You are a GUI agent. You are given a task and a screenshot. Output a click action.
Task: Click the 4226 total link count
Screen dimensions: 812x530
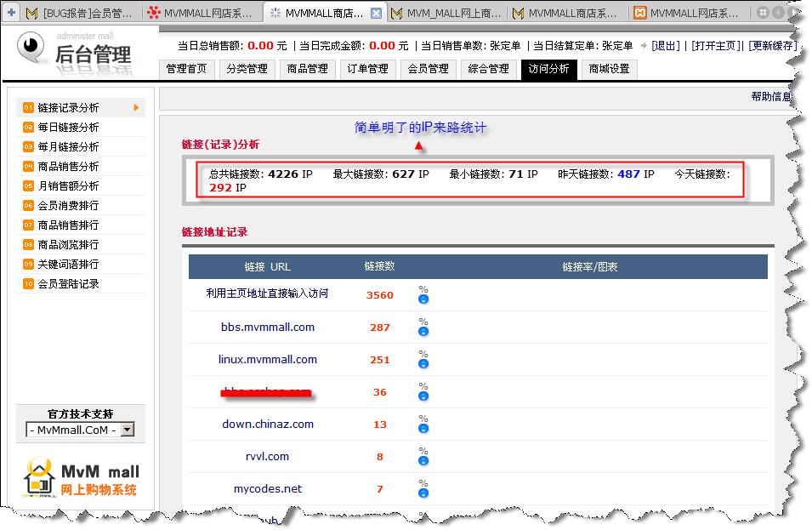(x=283, y=174)
